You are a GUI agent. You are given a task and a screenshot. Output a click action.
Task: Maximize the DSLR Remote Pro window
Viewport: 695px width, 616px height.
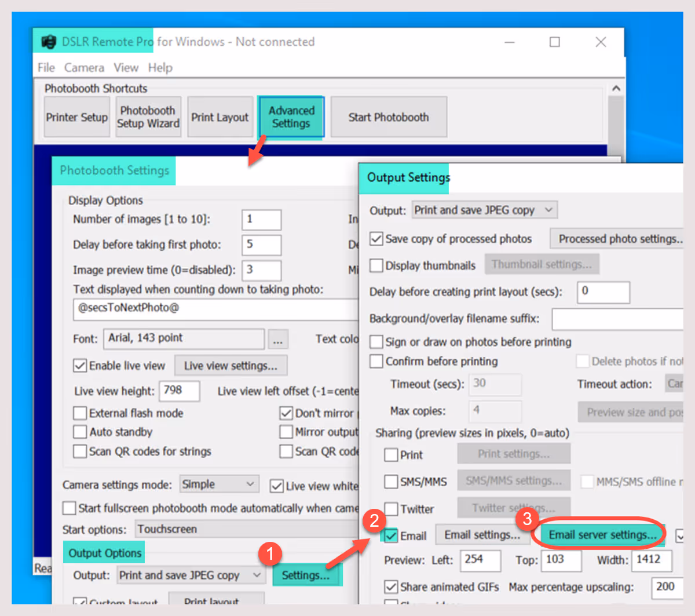tap(555, 42)
